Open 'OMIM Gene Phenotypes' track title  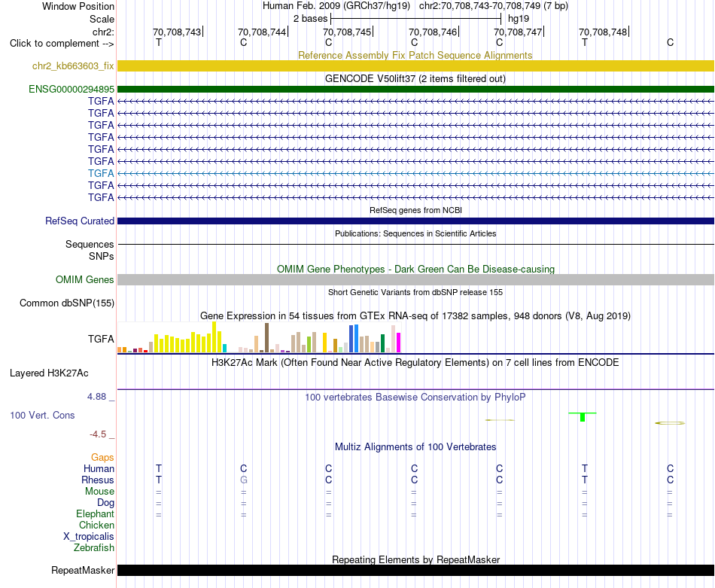point(415,269)
